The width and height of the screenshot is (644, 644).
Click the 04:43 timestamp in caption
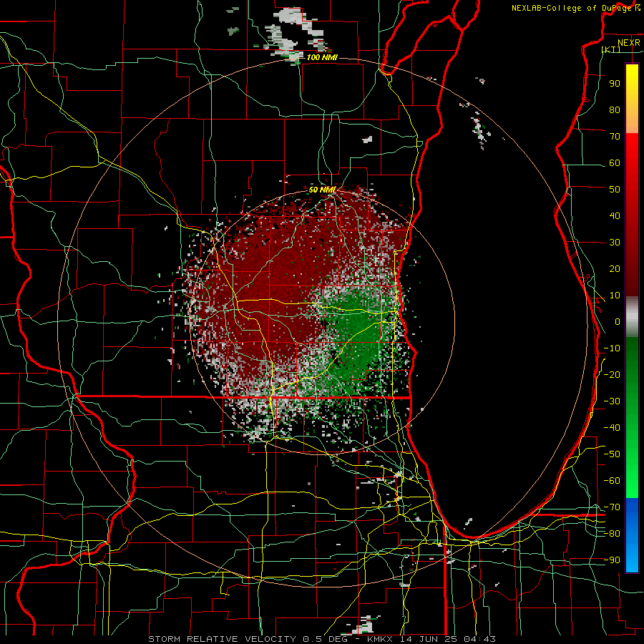click(x=479, y=639)
